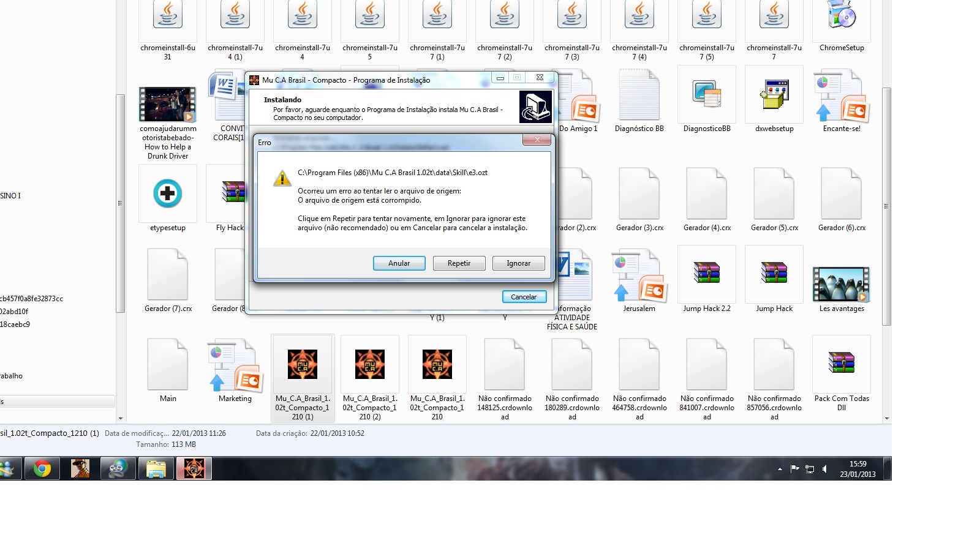Open Windows Explorer folder icon in taskbar
This screenshot has height=551, width=980.
coord(156,469)
